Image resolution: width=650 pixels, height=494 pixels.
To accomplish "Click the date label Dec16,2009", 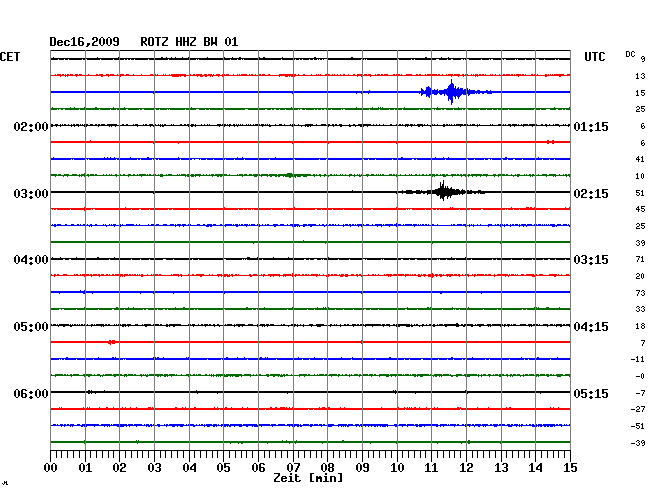I will [85, 42].
